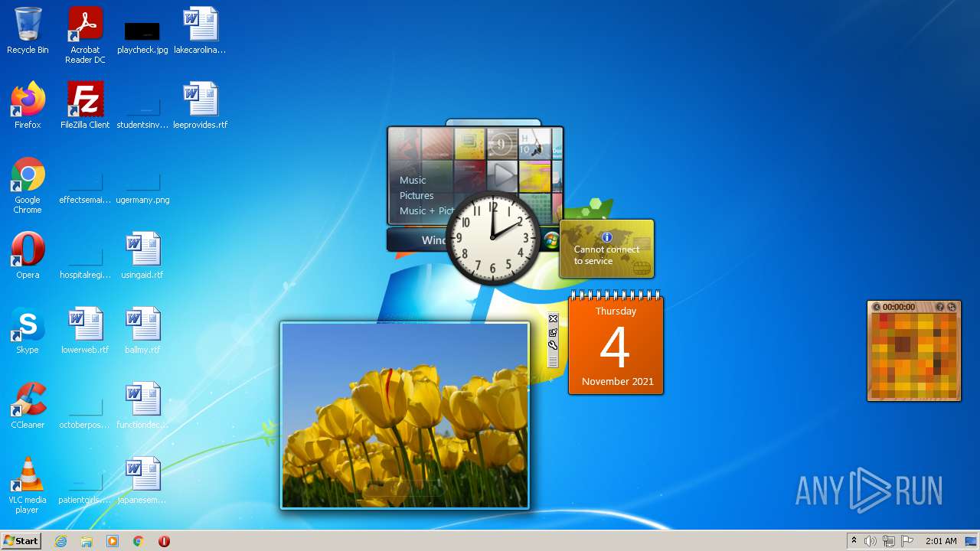Click the Start button
The width and height of the screenshot is (980, 551).
pos(21,541)
